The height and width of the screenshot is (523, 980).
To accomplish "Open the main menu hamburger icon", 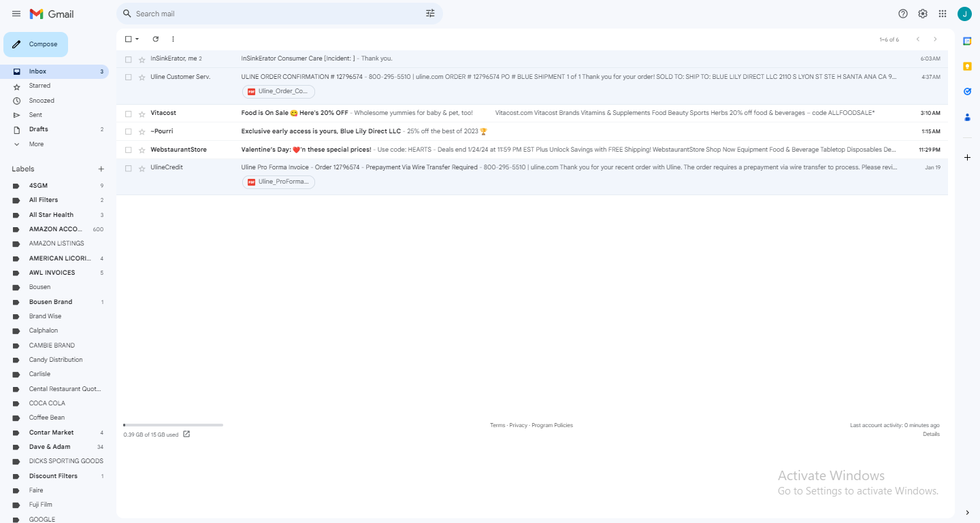I will click(16, 14).
